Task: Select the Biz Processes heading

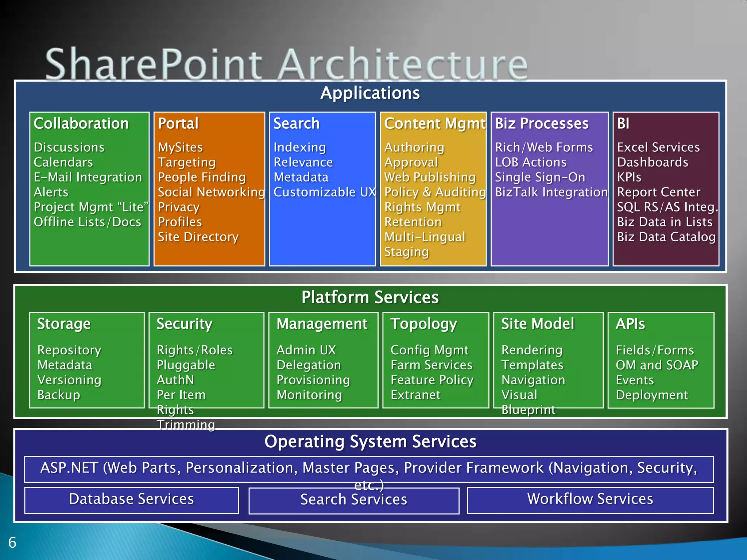Action: 542,124
